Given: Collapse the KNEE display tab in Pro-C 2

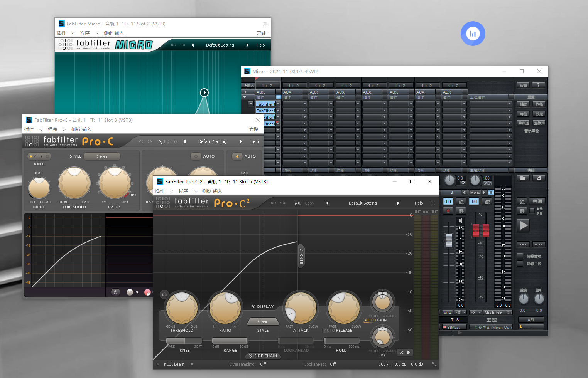Looking at the screenshot, I should (x=301, y=255).
